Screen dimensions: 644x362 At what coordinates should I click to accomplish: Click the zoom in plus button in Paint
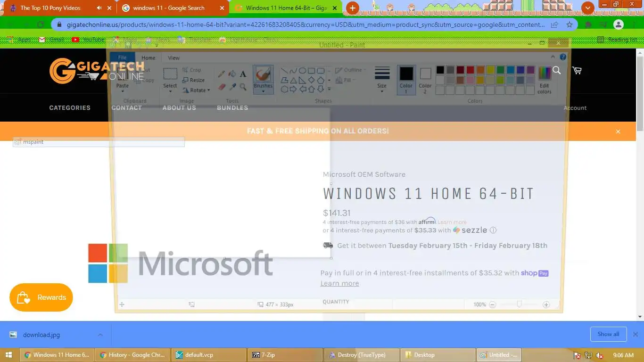pos(546,304)
